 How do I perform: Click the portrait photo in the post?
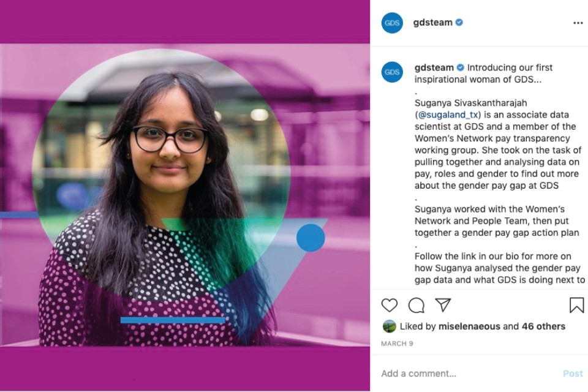(x=185, y=195)
